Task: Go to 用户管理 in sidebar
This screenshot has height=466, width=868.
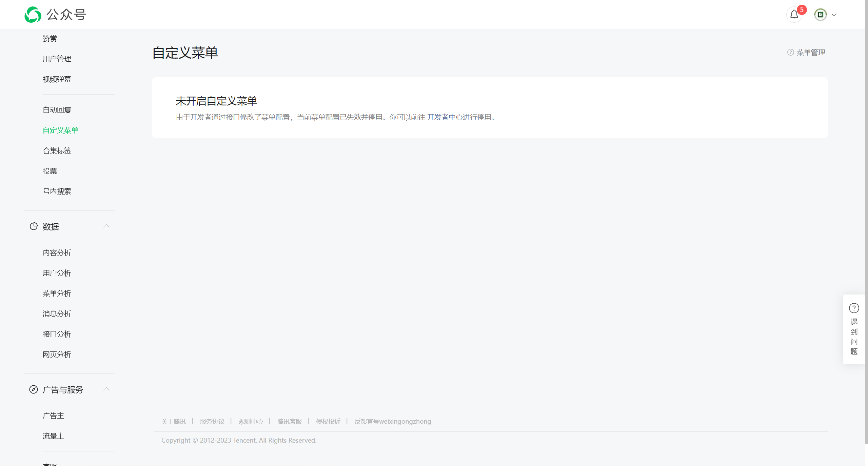Action: (x=57, y=59)
